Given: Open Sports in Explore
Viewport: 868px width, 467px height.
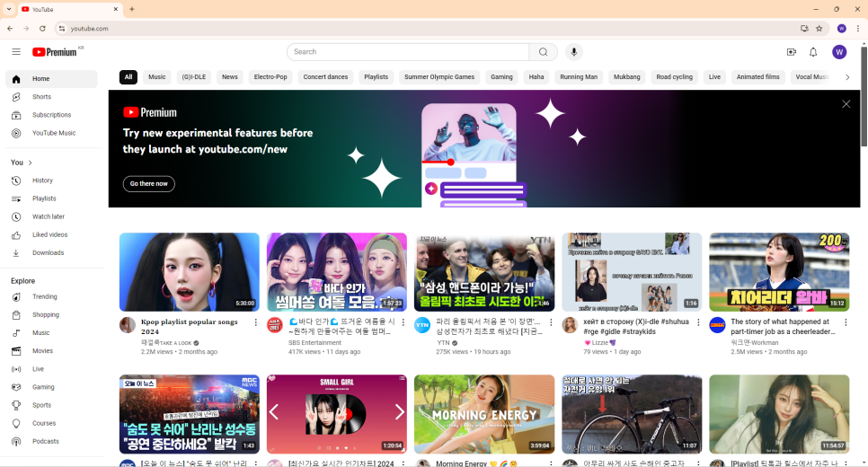Looking at the screenshot, I should point(51,405).
